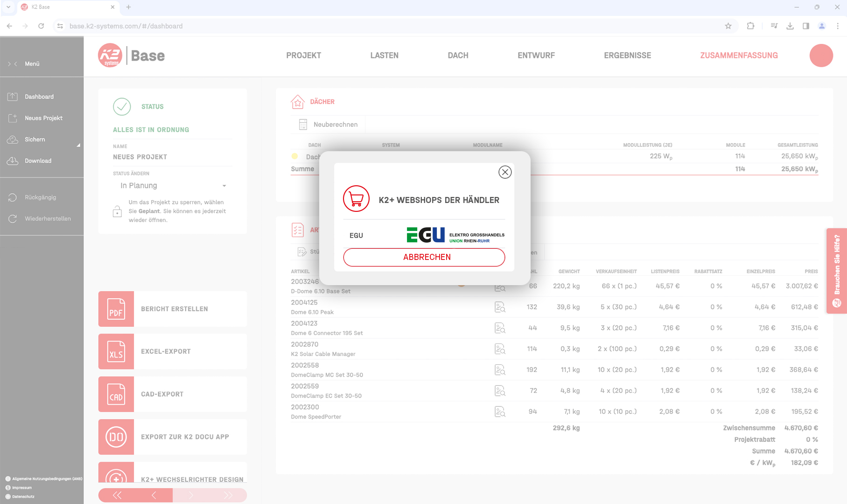
Task: Click the Rückgängig undo icon
Action: (13, 197)
